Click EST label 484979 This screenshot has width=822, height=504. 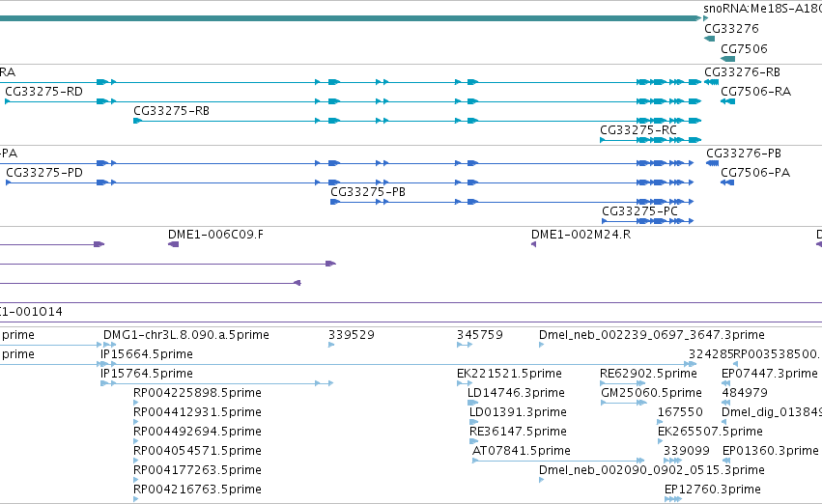(x=745, y=393)
